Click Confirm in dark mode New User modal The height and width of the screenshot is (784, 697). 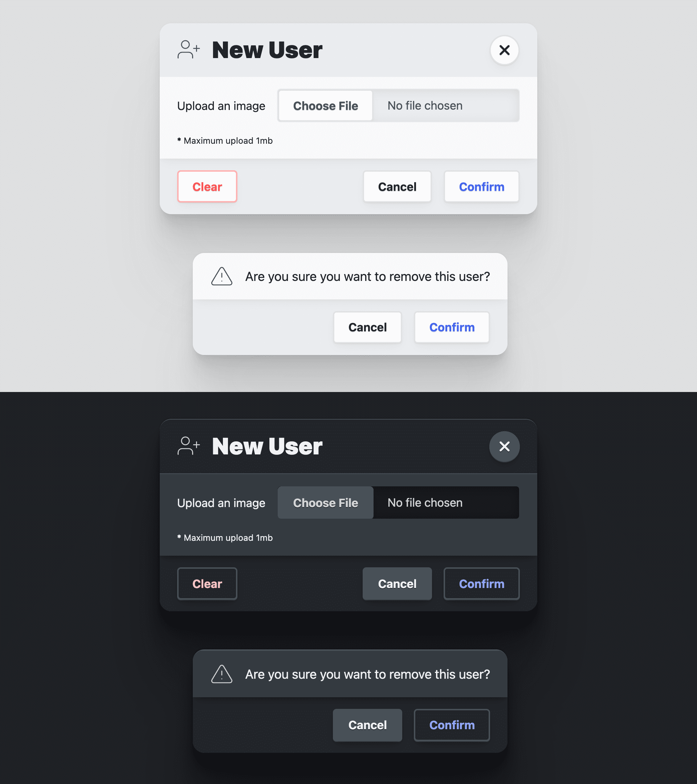point(482,584)
